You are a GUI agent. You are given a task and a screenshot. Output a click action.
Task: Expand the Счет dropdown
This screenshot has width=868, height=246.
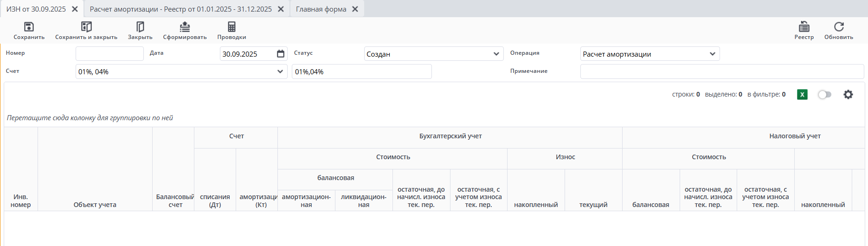coord(280,71)
